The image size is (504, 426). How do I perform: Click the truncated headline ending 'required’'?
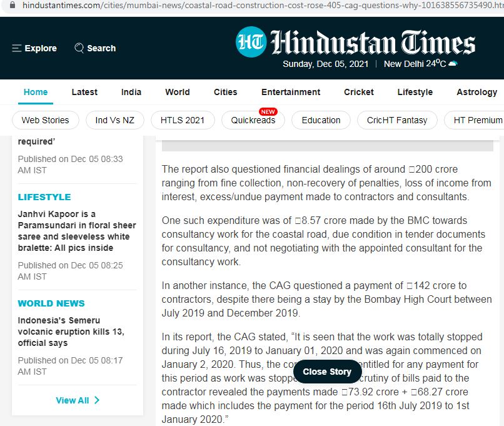(x=37, y=141)
